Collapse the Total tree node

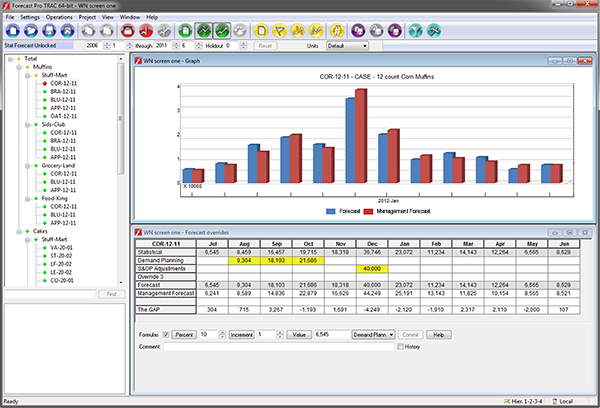click(10, 59)
